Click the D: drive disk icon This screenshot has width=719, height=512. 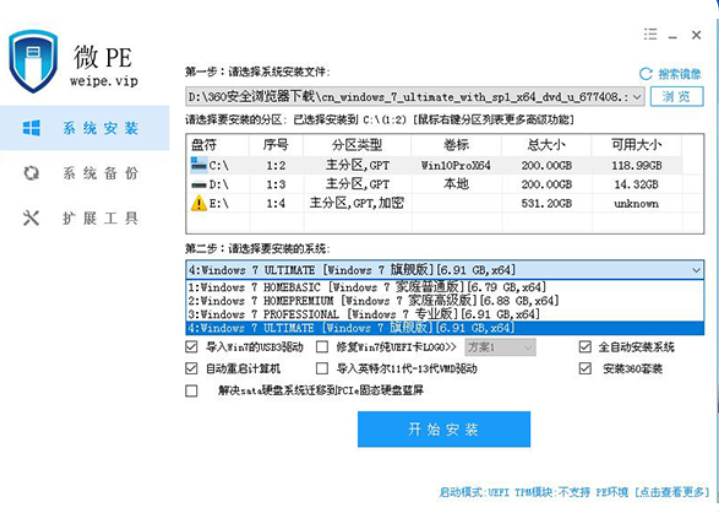click(x=199, y=185)
